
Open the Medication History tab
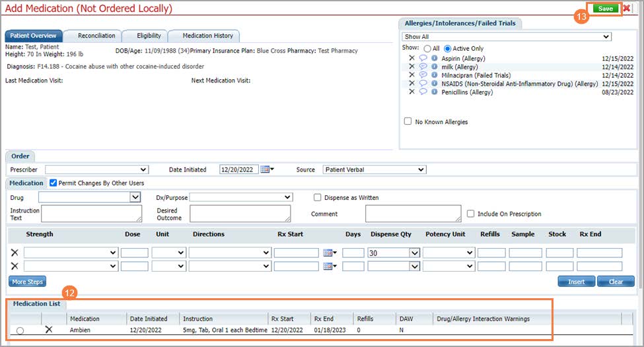tap(207, 36)
